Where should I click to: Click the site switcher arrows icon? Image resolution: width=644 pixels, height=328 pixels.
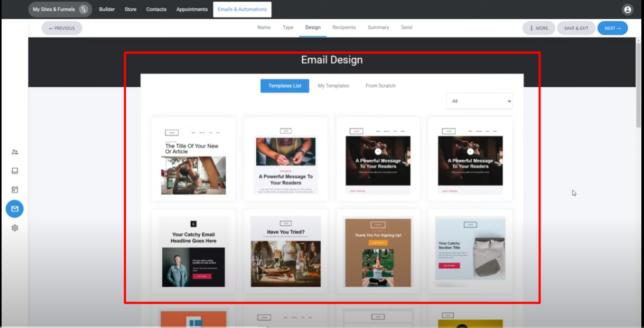coord(83,10)
